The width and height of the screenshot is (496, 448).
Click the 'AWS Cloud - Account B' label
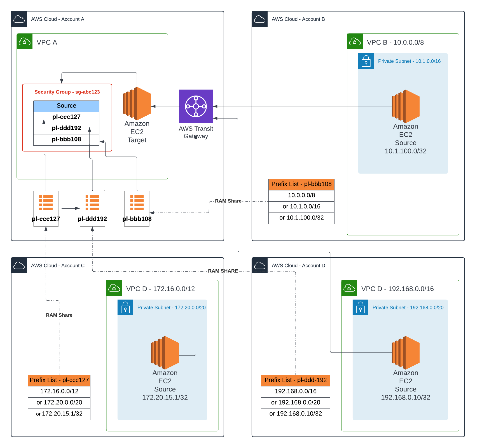click(x=298, y=19)
